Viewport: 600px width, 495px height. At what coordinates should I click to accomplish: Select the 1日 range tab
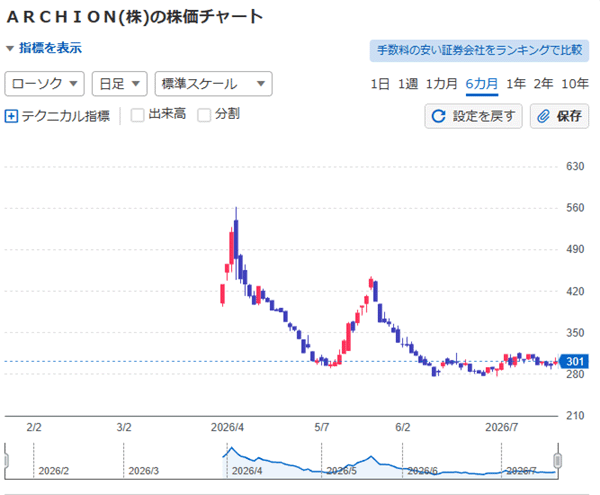click(x=380, y=84)
